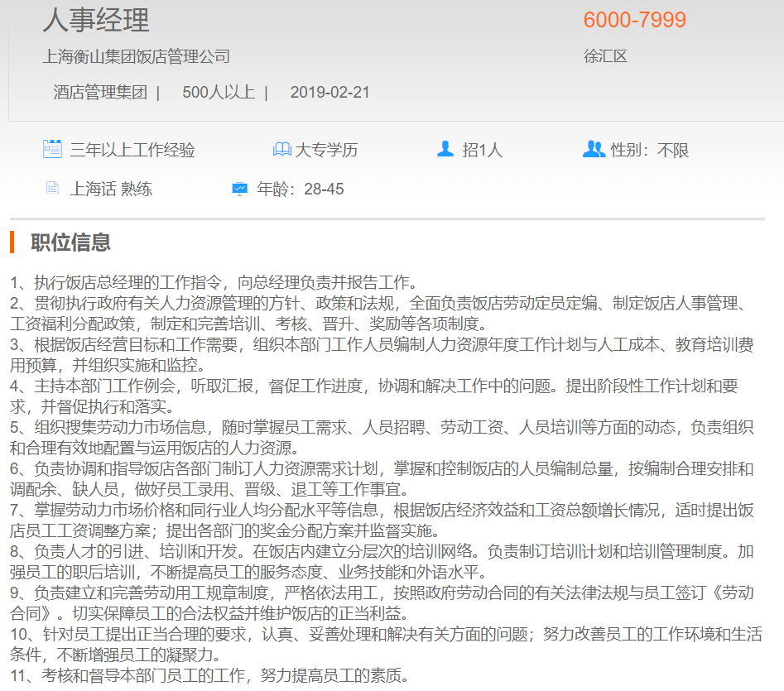Click the 性别：不限 gender requirement text
Screen dimensions: 784x691
coord(649,151)
